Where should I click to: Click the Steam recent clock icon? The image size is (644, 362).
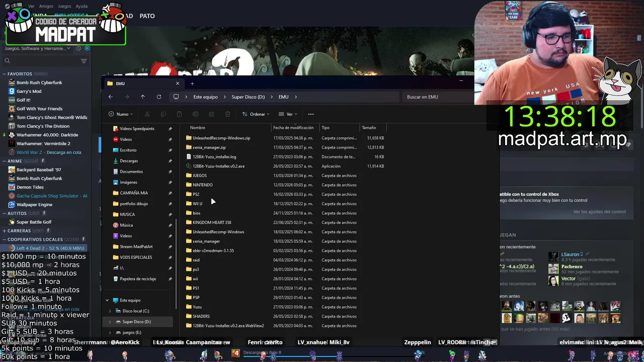point(79,48)
